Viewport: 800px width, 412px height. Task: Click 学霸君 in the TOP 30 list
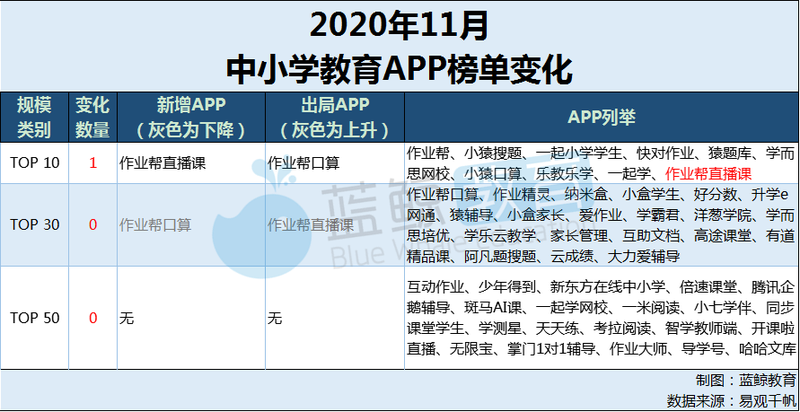tap(658, 215)
